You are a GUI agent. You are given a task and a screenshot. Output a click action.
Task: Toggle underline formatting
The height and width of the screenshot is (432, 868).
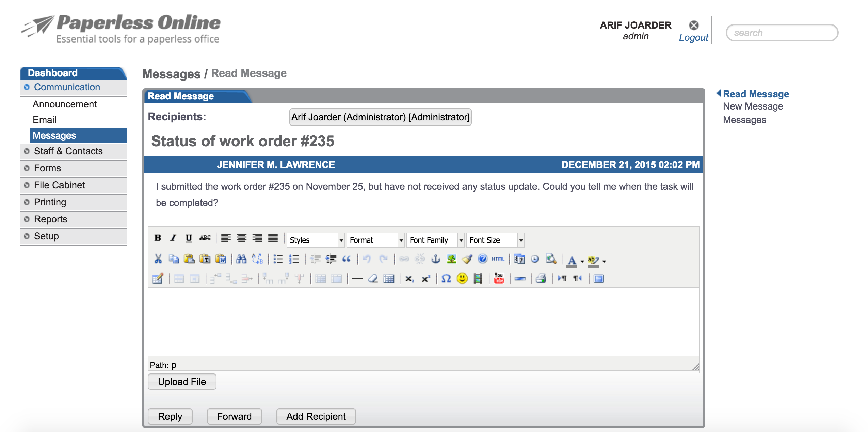pyautogui.click(x=189, y=238)
